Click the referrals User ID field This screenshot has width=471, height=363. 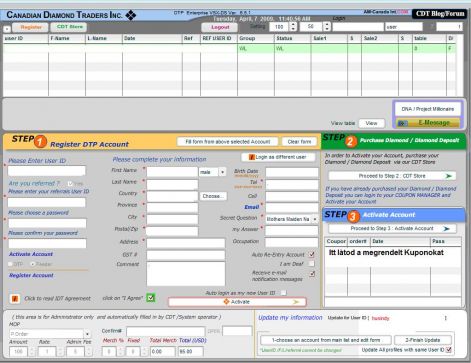coord(47,202)
